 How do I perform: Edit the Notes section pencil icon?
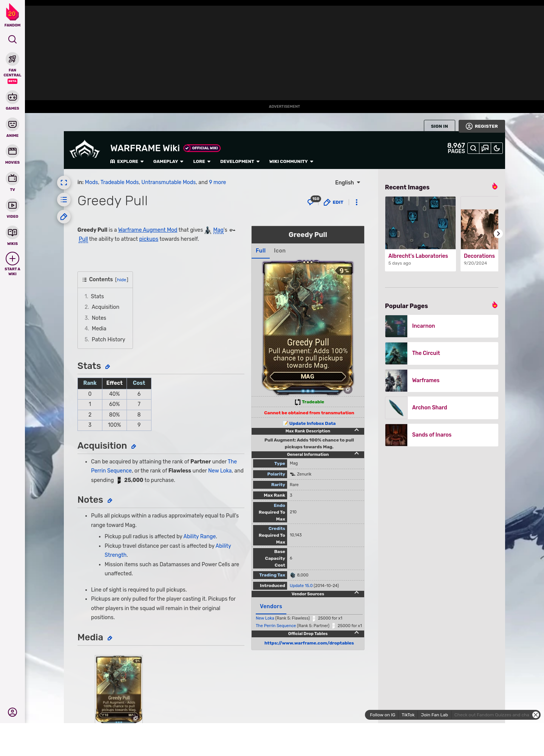coord(110,500)
